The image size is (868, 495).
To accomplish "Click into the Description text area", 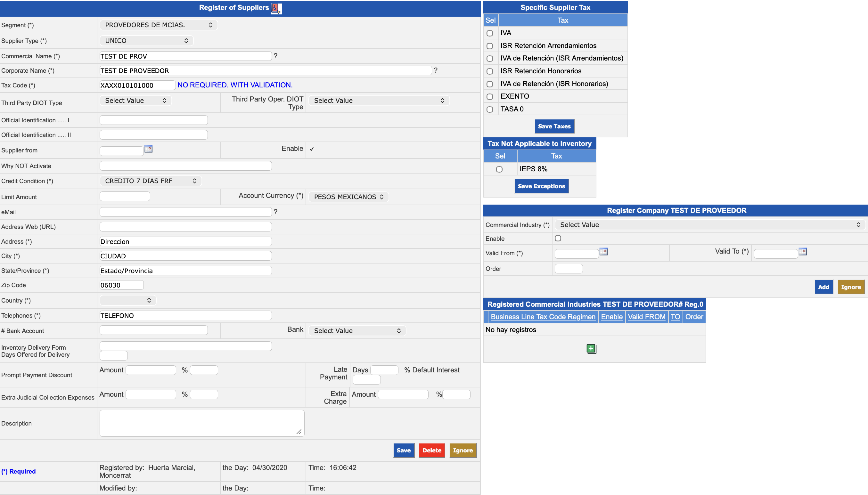I will (x=201, y=423).
